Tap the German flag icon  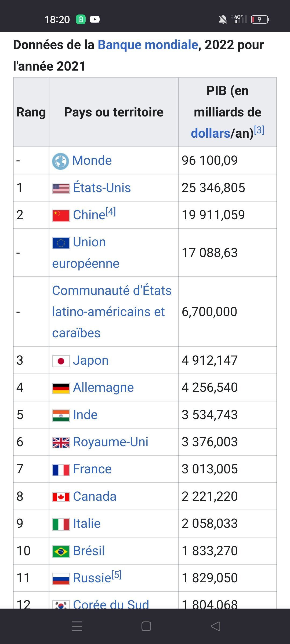61,388
